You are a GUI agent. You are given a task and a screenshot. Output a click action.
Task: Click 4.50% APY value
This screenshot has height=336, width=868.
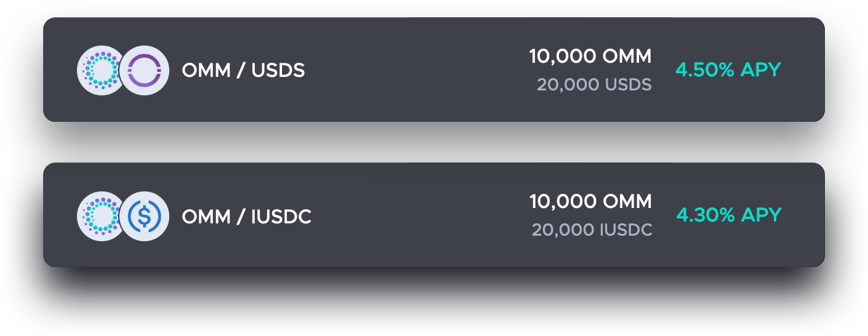(x=728, y=70)
